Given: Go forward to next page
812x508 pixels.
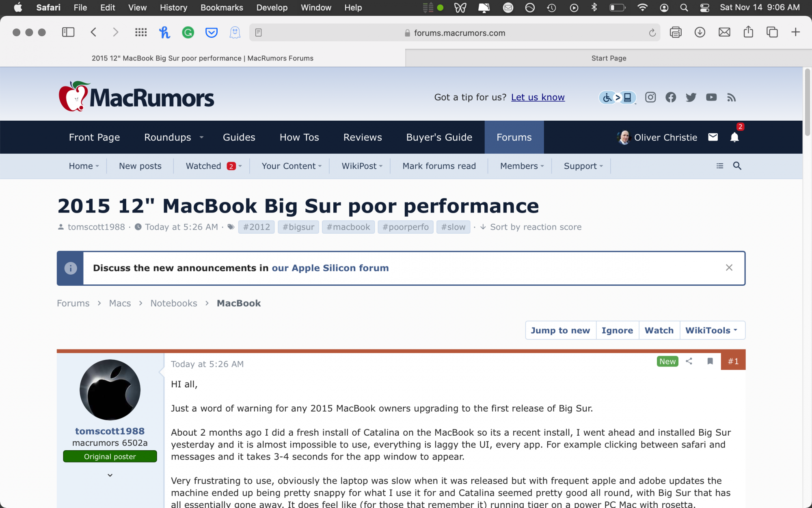Looking at the screenshot, I should [x=116, y=33].
